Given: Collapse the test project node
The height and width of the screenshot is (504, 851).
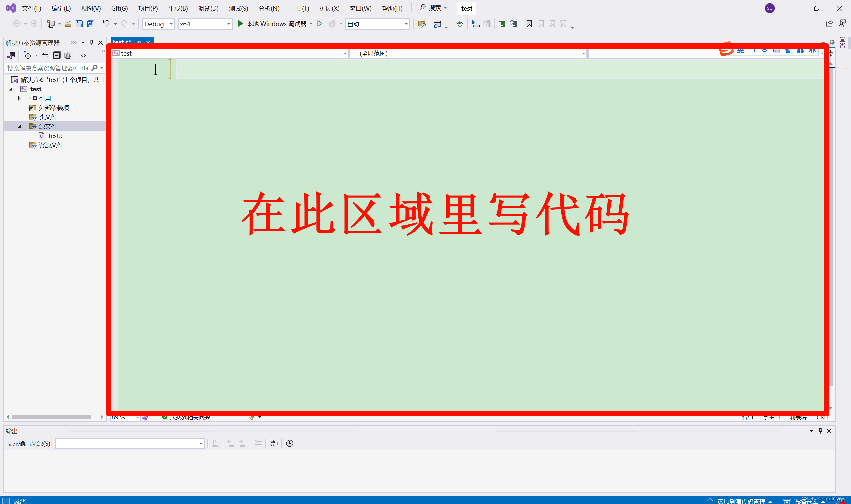Looking at the screenshot, I should [11, 89].
